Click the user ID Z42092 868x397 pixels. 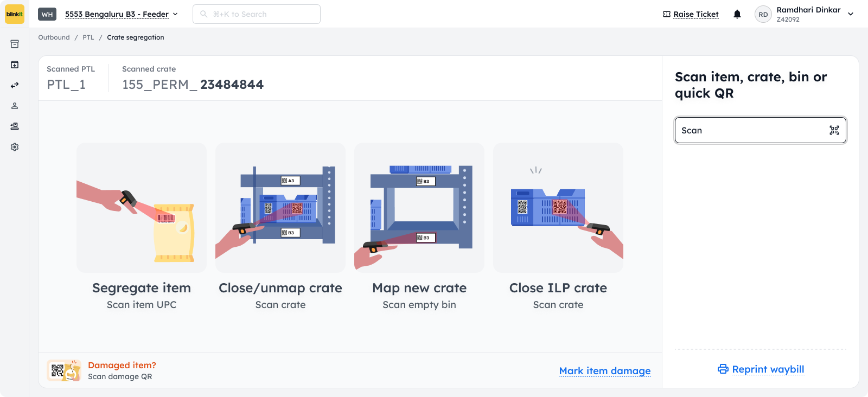788,20
